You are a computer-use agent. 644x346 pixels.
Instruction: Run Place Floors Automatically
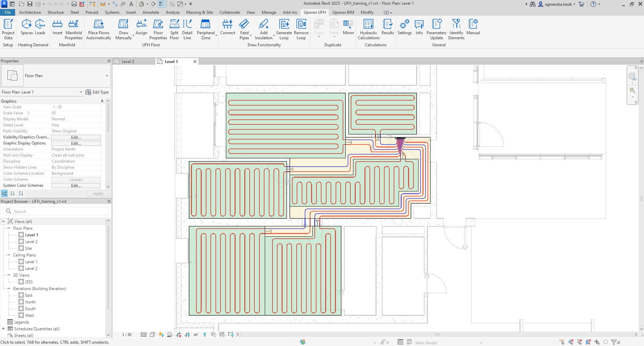click(x=99, y=29)
